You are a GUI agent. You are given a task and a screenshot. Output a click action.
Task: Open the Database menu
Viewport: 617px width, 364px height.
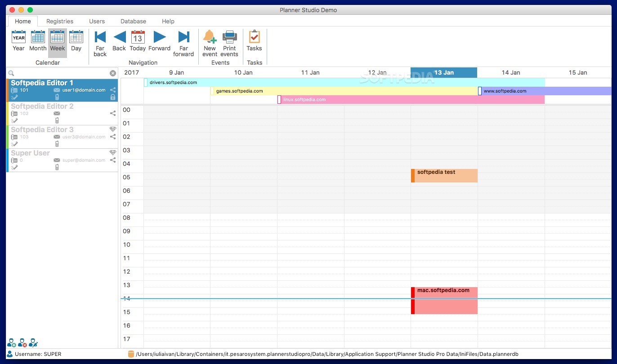(x=133, y=21)
